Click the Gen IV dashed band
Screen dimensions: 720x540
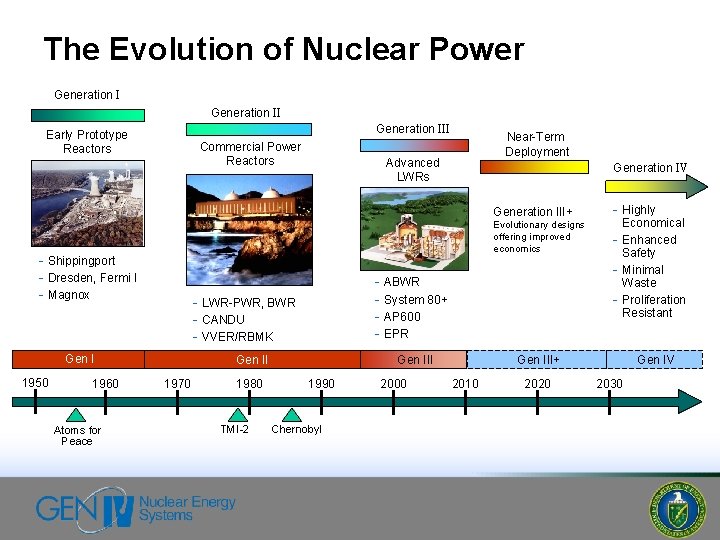(x=655, y=359)
